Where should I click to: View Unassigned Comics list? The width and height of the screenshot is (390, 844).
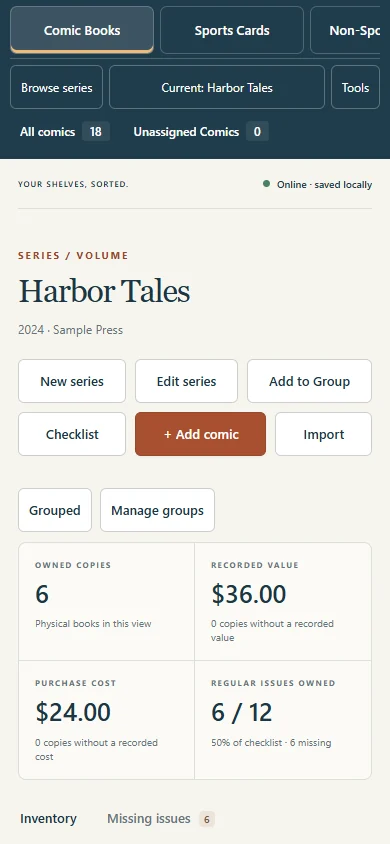click(x=200, y=131)
